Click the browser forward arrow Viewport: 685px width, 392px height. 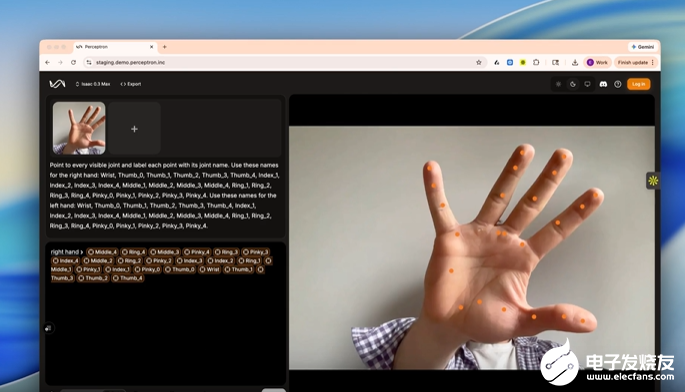point(60,62)
